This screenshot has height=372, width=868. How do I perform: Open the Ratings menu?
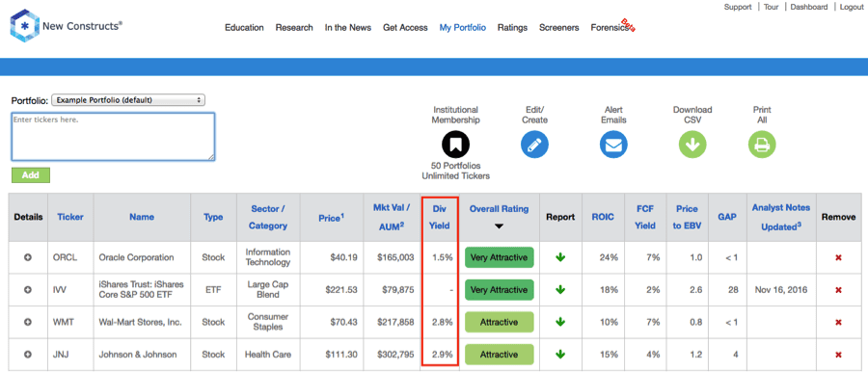512,28
